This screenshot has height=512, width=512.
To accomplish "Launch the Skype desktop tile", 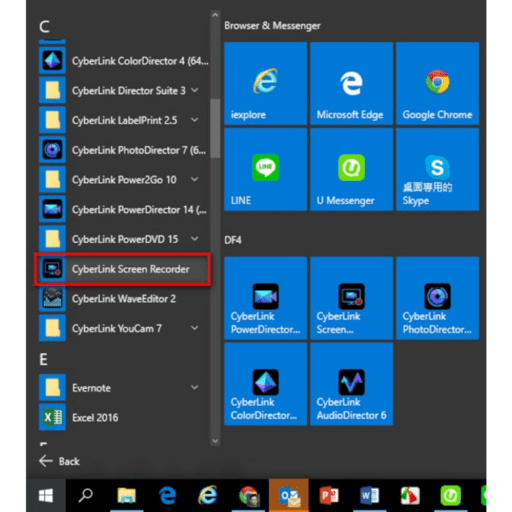I will (437, 170).
